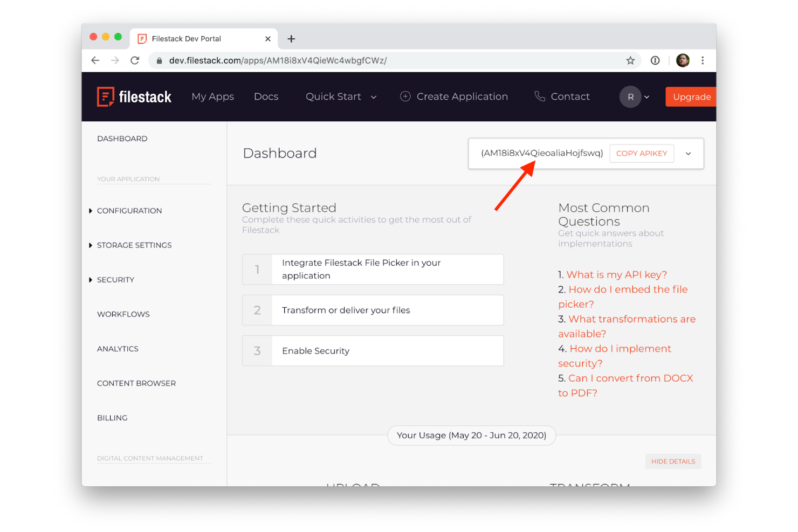Open the STORAGE SETTINGS sidebar section
The image size is (798, 532).
tap(134, 245)
